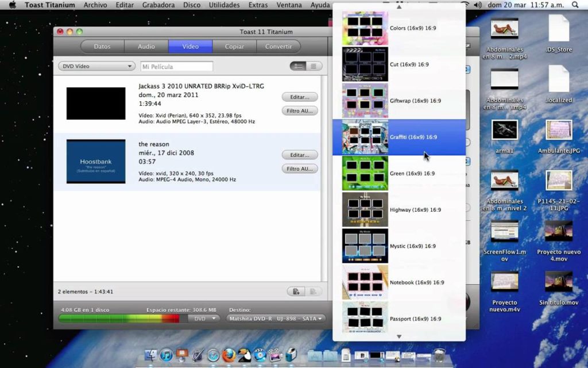Click Filtro AU button for 'the reason'
Viewport: 588px width, 368px height.
(x=300, y=168)
